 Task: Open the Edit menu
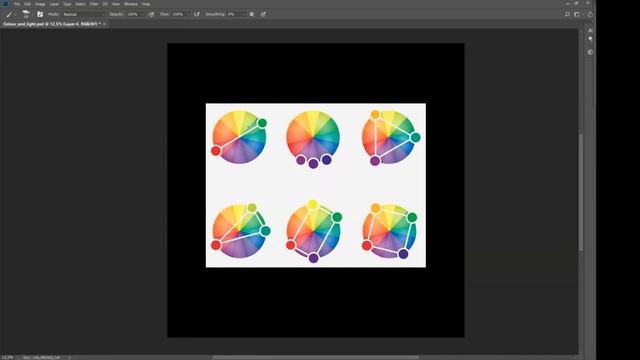(27, 4)
